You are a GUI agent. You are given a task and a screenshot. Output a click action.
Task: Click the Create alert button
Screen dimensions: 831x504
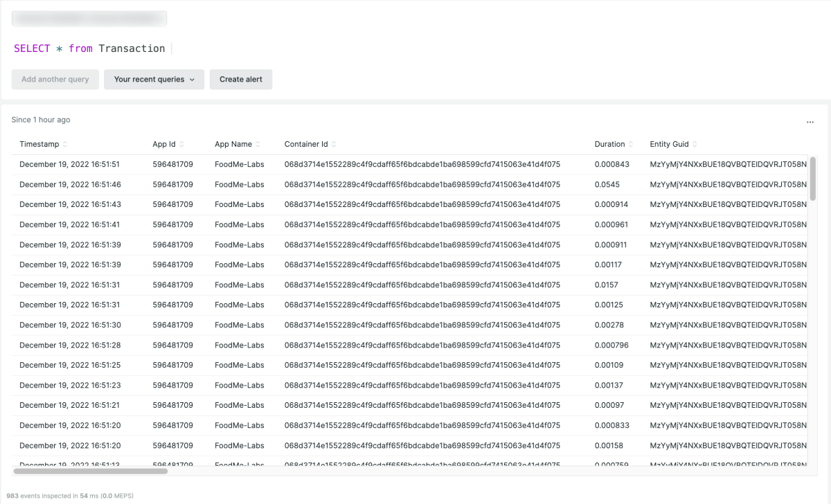click(240, 79)
